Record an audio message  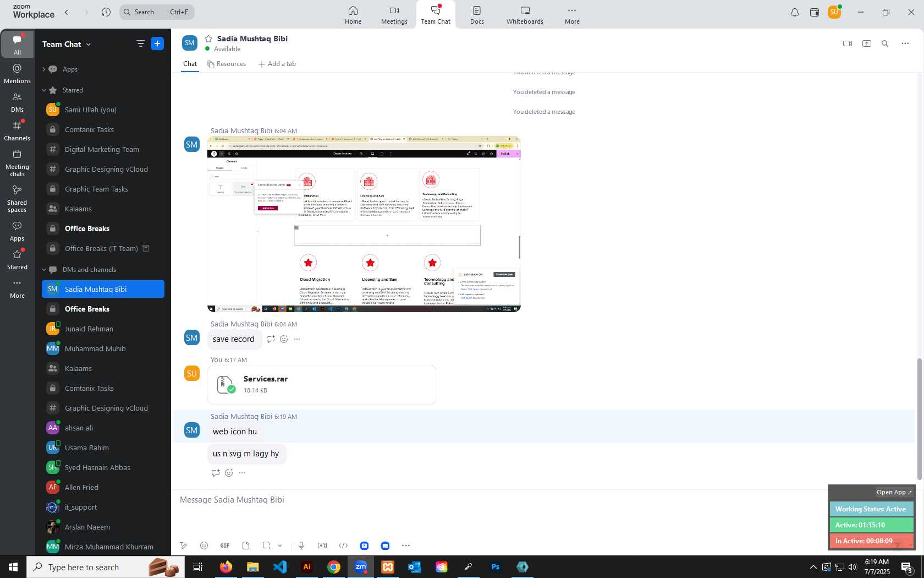(x=301, y=546)
